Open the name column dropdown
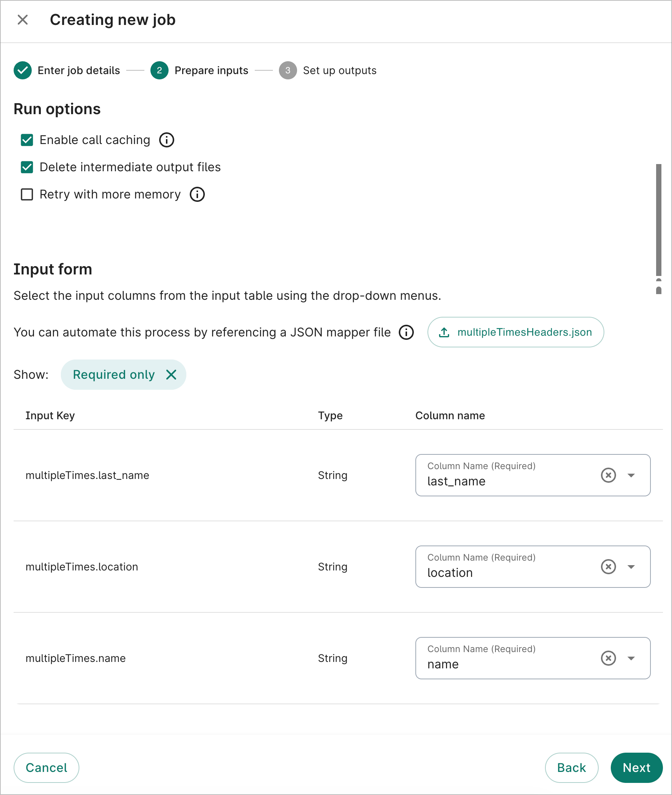Image resolution: width=672 pixels, height=795 pixels. point(631,658)
